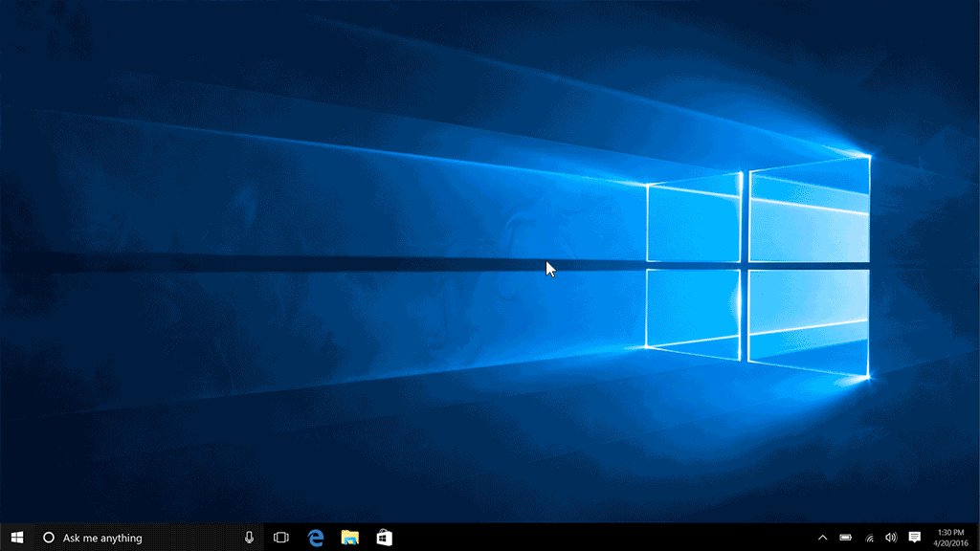Open the Action Center notifications
The image size is (980, 551).
pos(914,538)
